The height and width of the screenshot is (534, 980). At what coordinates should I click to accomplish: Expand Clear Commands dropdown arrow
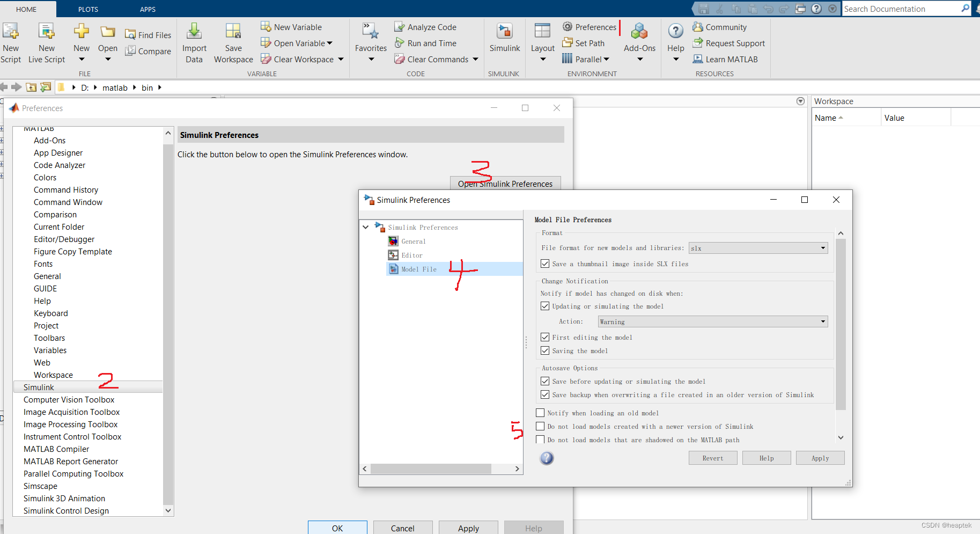pos(475,59)
